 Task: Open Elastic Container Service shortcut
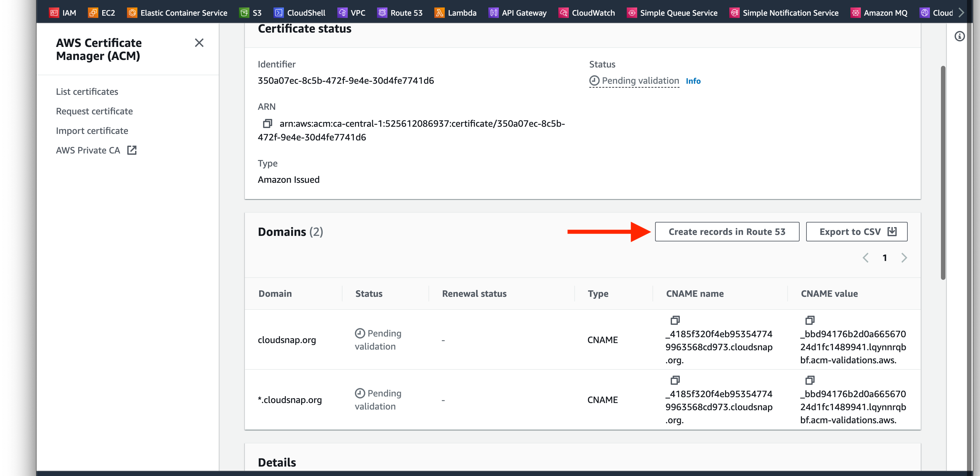coord(177,13)
